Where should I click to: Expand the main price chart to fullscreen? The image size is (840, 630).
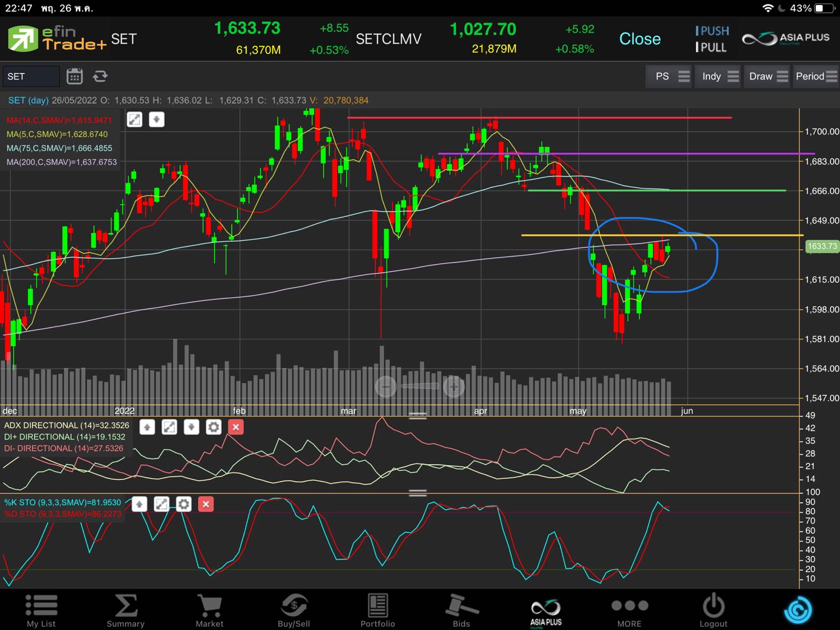point(134,119)
